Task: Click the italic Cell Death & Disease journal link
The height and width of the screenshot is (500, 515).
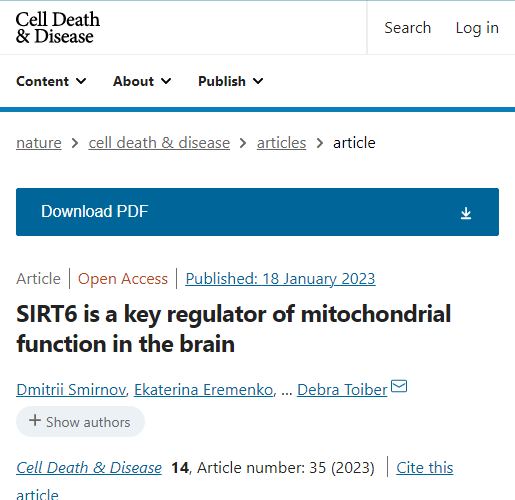Action: (x=89, y=468)
